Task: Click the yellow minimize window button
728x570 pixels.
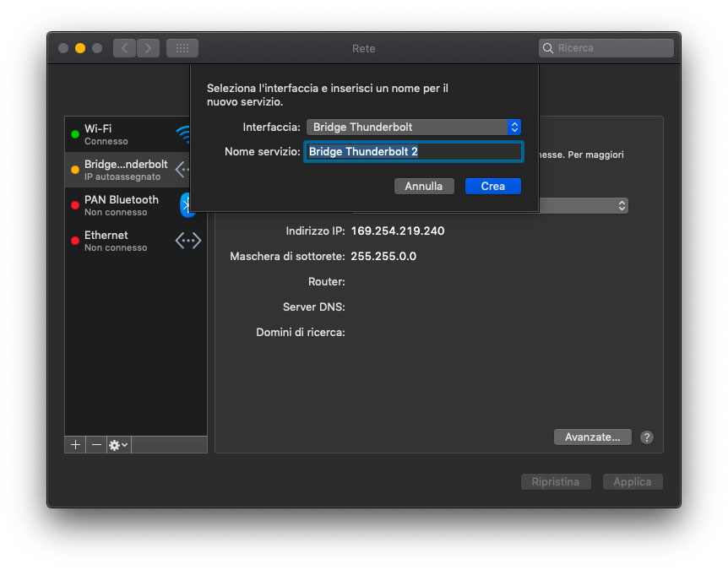Action: [80, 48]
